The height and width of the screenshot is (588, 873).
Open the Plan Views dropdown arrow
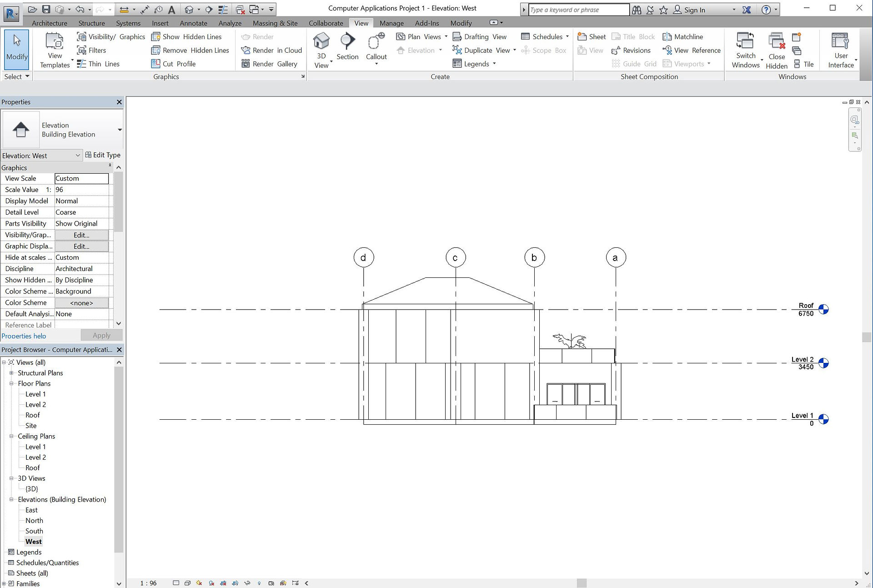pos(446,36)
